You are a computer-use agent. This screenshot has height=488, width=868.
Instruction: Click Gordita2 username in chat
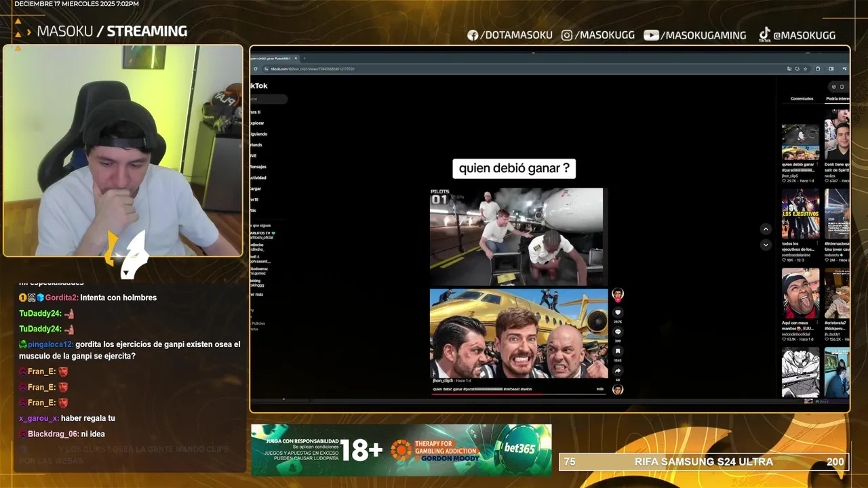point(62,298)
